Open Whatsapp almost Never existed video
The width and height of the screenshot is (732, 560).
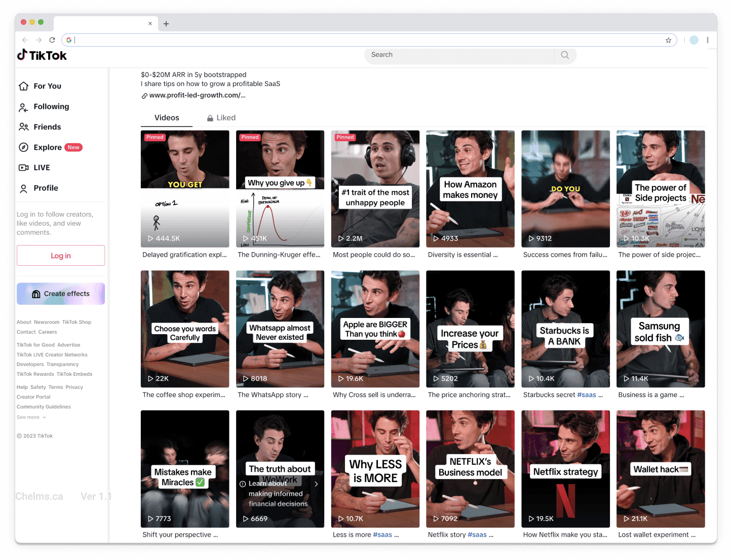(x=280, y=329)
